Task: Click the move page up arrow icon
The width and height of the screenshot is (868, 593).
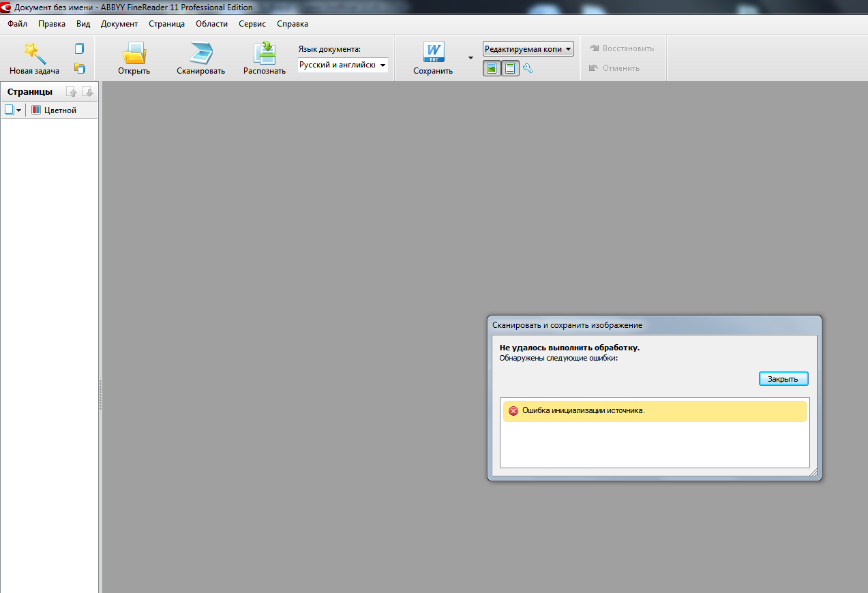Action: tap(72, 92)
